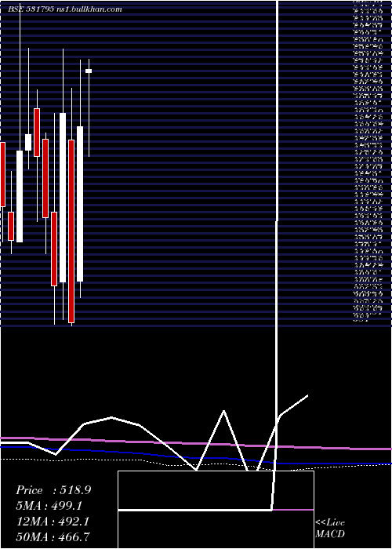The height and width of the screenshot is (549, 392).
Task: Click the '5MA : 499.1' reading
Action: (x=50, y=506)
